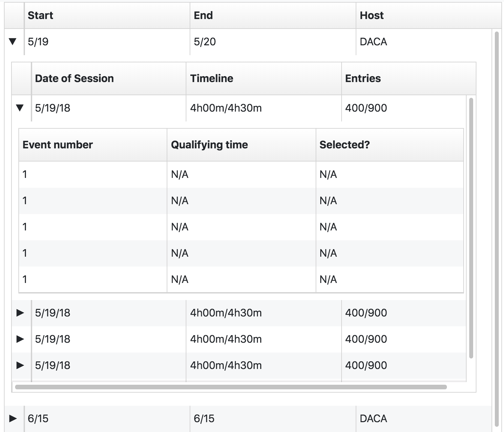Click the outer grid's vertical scrollbar
The image size is (504, 432).
click(x=496, y=230)
